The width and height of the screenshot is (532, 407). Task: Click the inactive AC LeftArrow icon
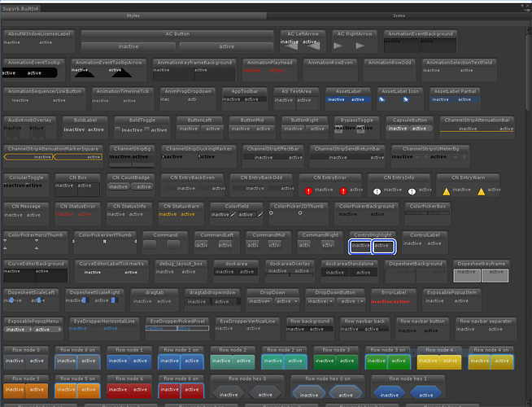click(x=291, y=46)
